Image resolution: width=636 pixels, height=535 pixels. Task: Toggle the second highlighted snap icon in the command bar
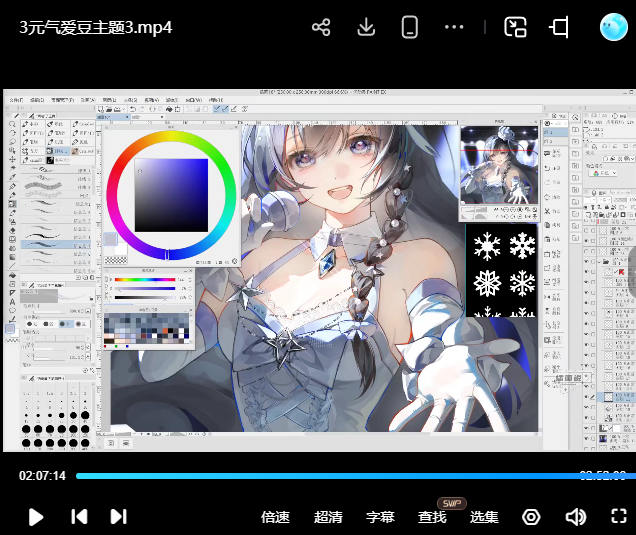tap(226, 109)
